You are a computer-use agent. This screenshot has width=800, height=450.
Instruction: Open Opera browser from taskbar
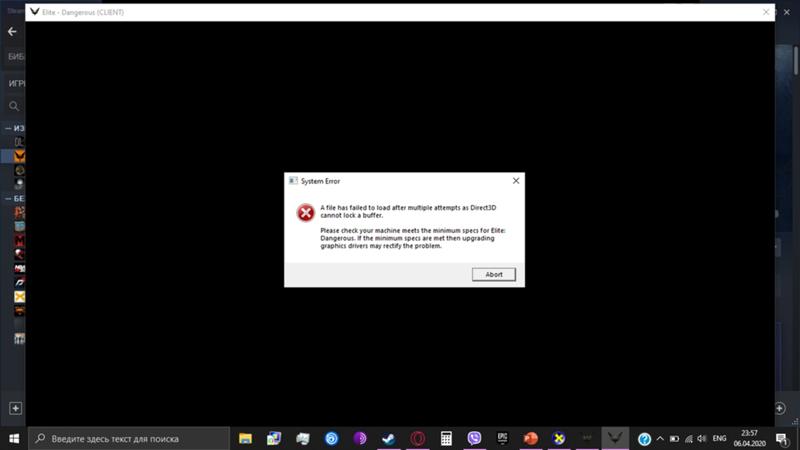(x=417, y=439)
